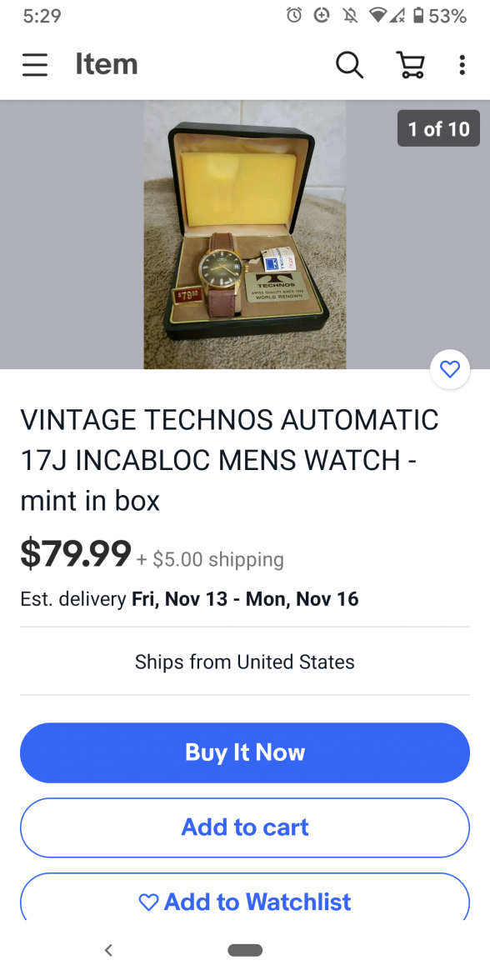490x980 pixels.
Task: Tap Ships from United States row
Action: [x=245, y=662]
